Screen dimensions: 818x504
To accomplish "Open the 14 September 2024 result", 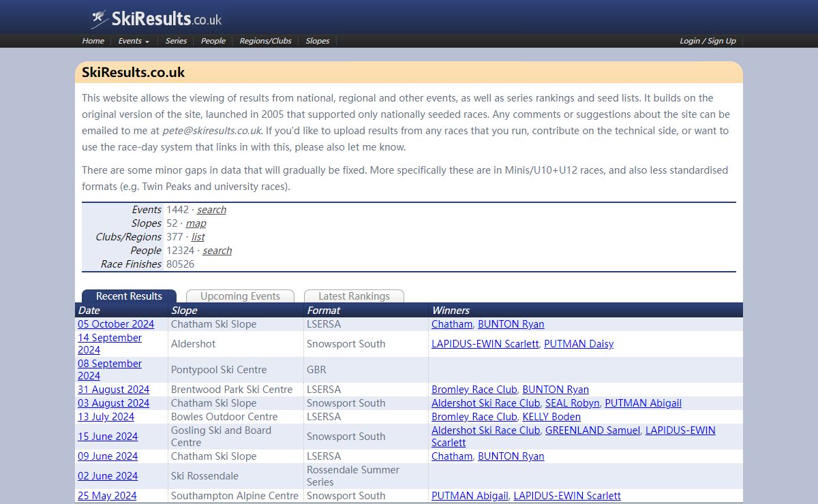I will 110,344.
